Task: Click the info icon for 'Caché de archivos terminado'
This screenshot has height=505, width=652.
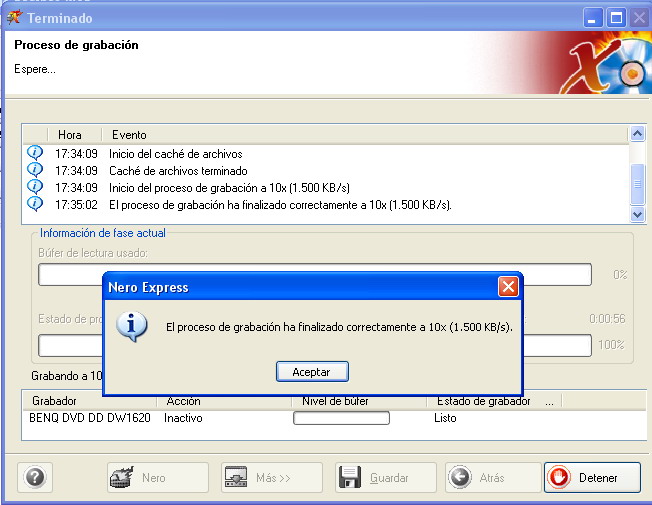Action: click(x=35, y=170)
